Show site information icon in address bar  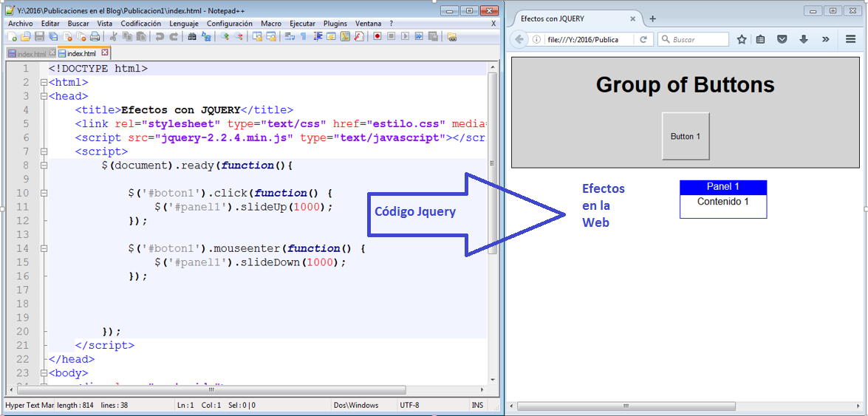click(x=536, y=39)
